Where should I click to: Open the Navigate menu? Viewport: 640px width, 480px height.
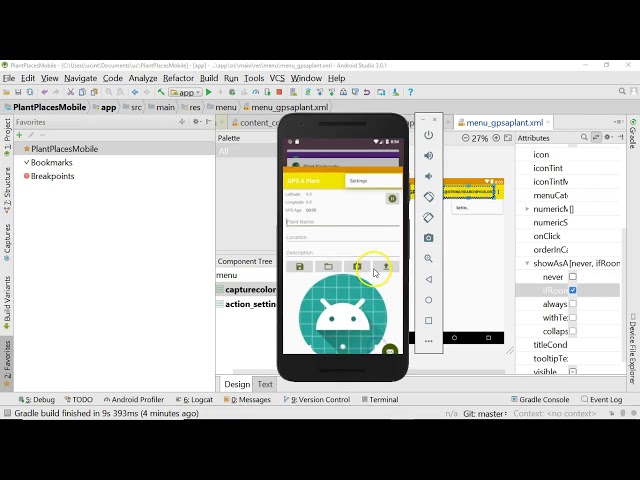coord(80,78)
